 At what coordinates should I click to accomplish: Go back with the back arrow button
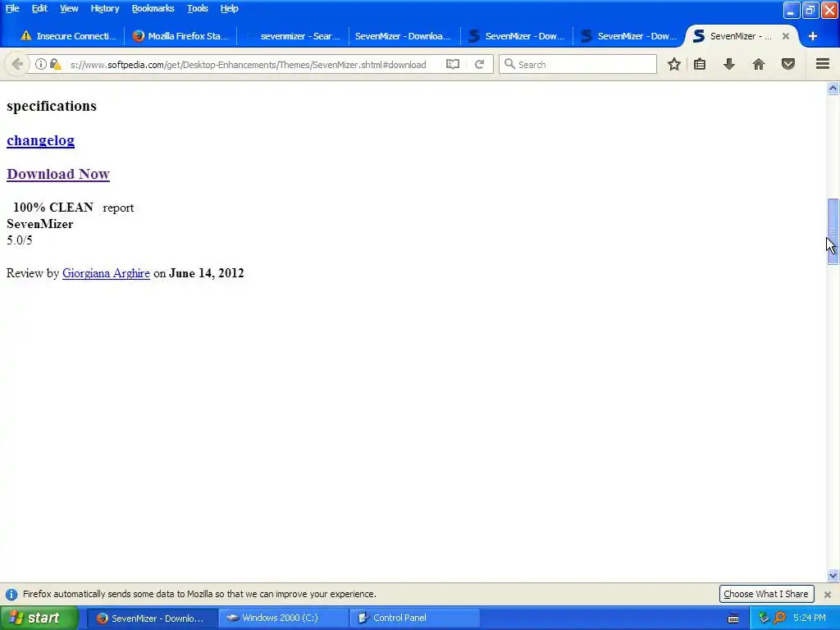coord(17,64)
